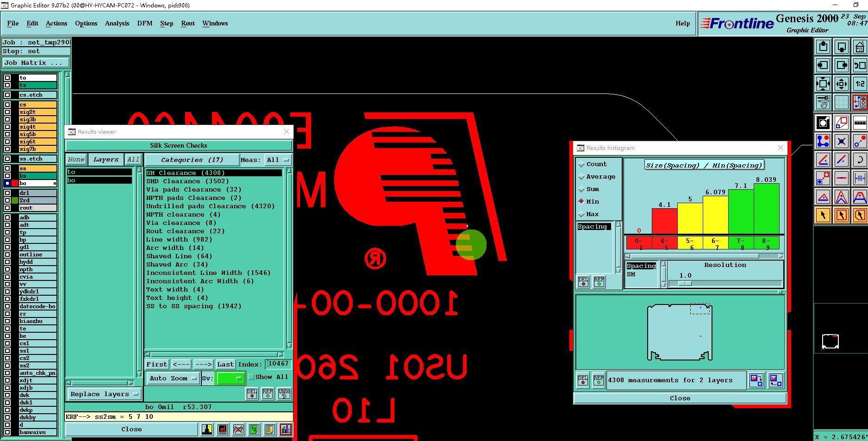Open the Actions menu

[x=56, y=24]
